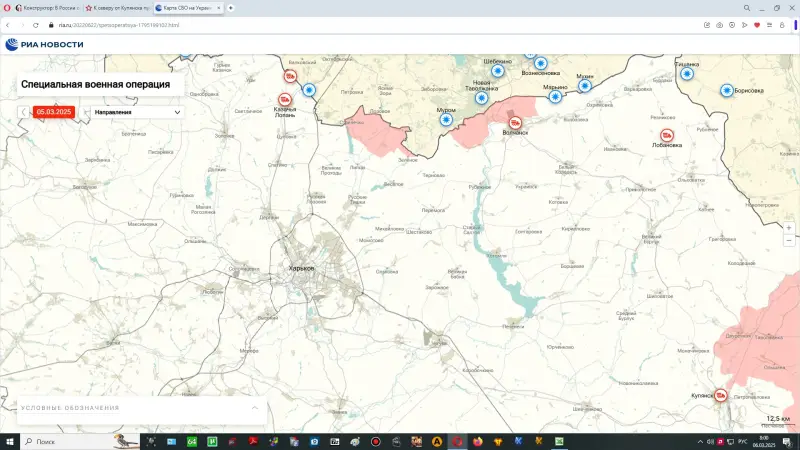Click the blue marker at Борисовка
The height and width of the screenshot is (450, 800).
coord(727,91)
